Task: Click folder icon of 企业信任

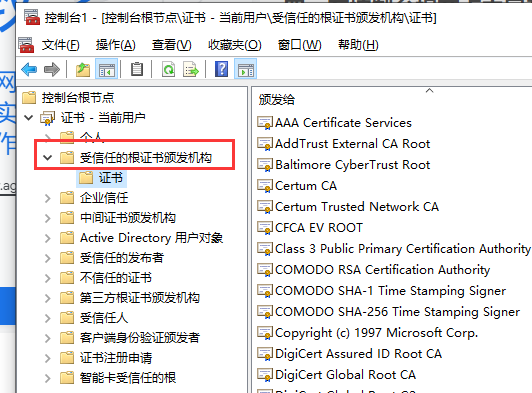Action: tap(67, 198)
